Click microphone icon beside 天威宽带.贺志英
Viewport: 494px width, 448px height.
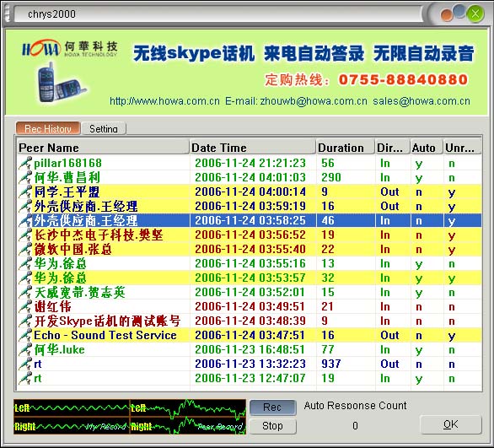coord(25,292)
